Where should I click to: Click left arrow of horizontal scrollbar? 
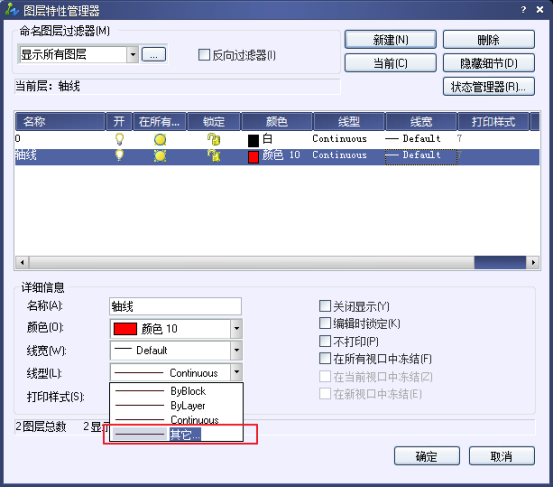[22, 262]
